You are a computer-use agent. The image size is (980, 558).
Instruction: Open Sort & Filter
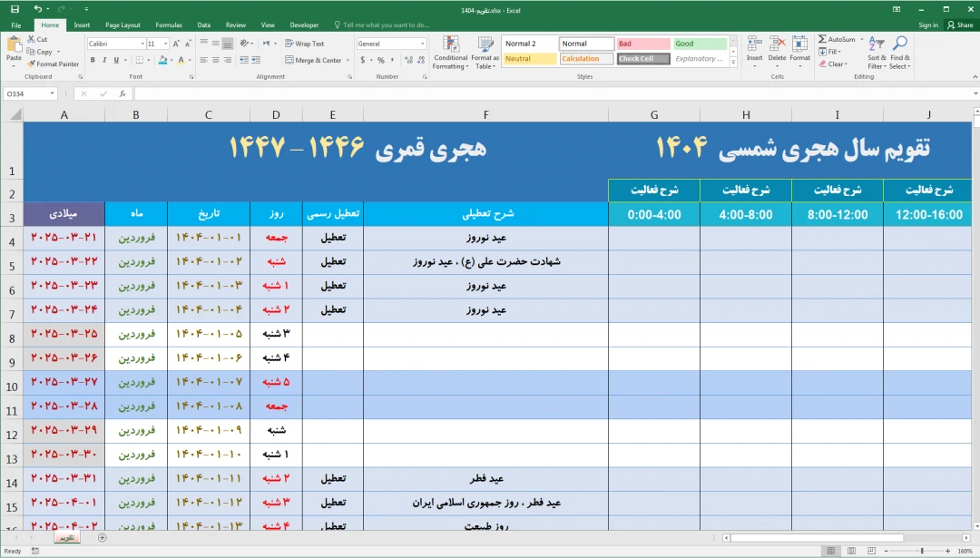877,53
